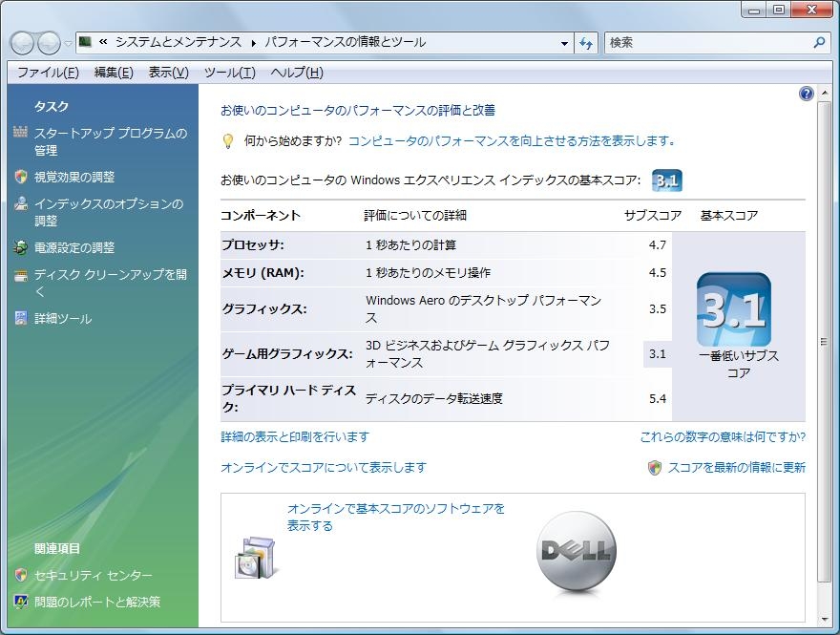The width and height of the screenshot is (840, 635).
Task: Click link これらの数字の意味は何ですか?
Action: tap(723, 436)
